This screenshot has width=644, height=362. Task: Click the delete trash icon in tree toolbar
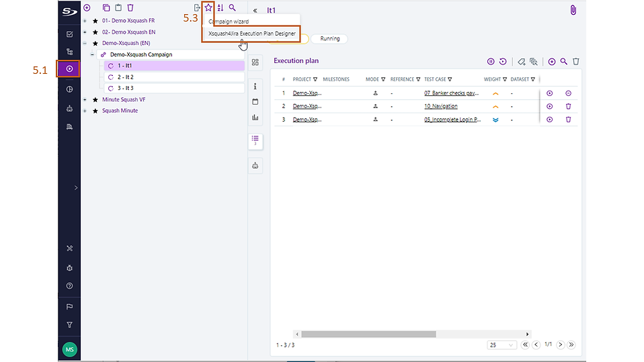point(130,8)
